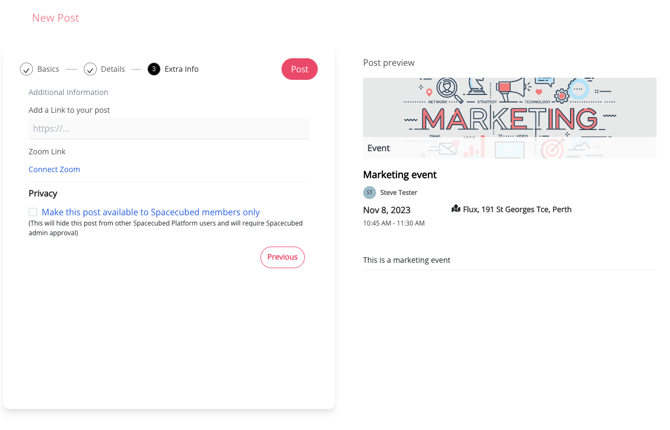Screen dimensions: 670x430
Task: Return with the Previous button
Action: pos(282,257)
